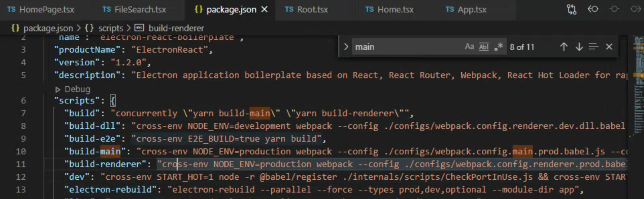This screenshot has height=199, width=644.
Task: Toggle Find in Selection icon
Action: pyautogui.click(x=593, y=46)
